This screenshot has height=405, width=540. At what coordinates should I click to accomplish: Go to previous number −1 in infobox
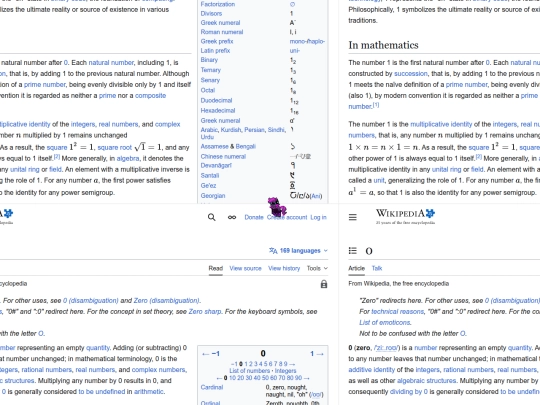coord(211,354)
